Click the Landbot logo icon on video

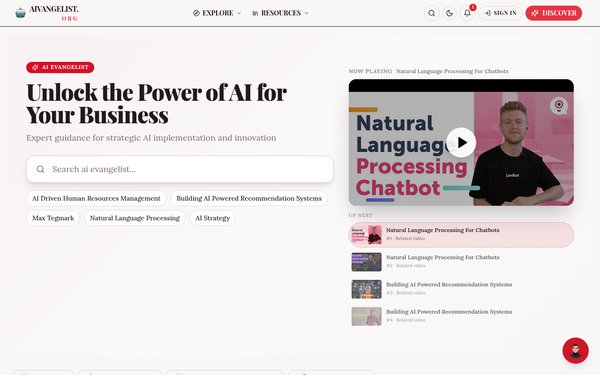click(x=559, y=106)
